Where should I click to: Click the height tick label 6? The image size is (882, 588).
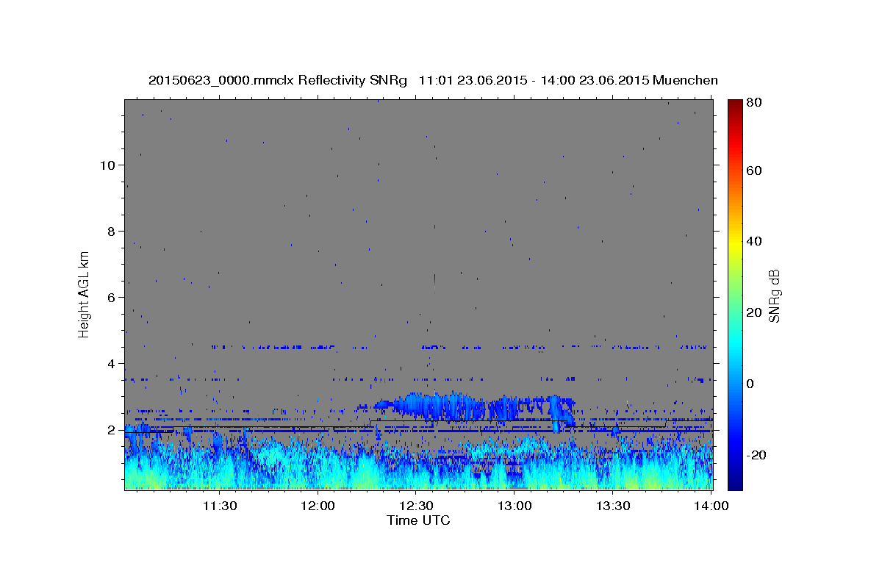[112, 297]
